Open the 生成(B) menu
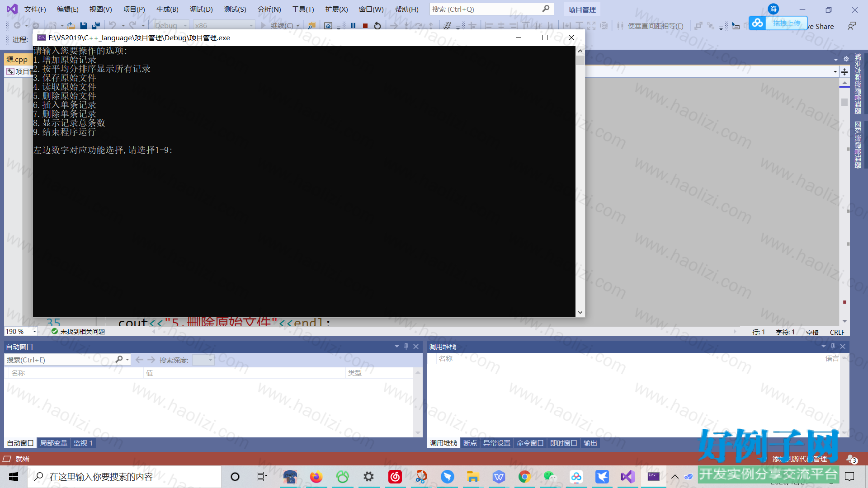The image size is (868, 488). [167, 9]
